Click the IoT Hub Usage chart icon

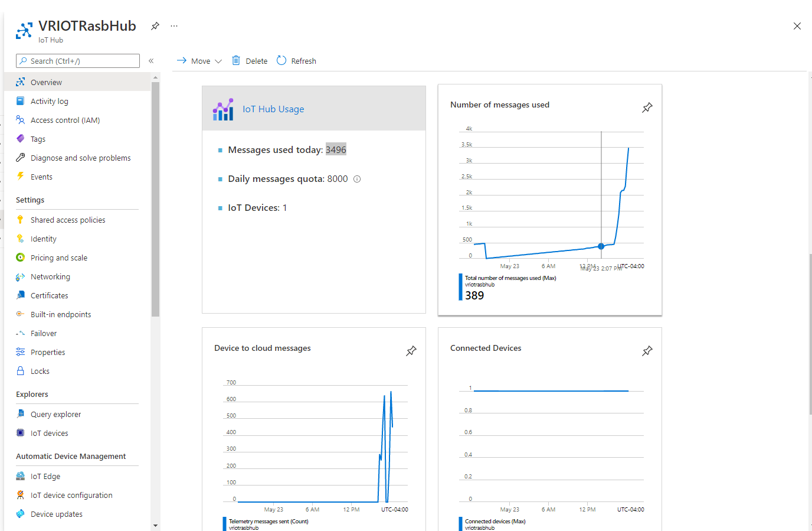(x=223, y=109)
